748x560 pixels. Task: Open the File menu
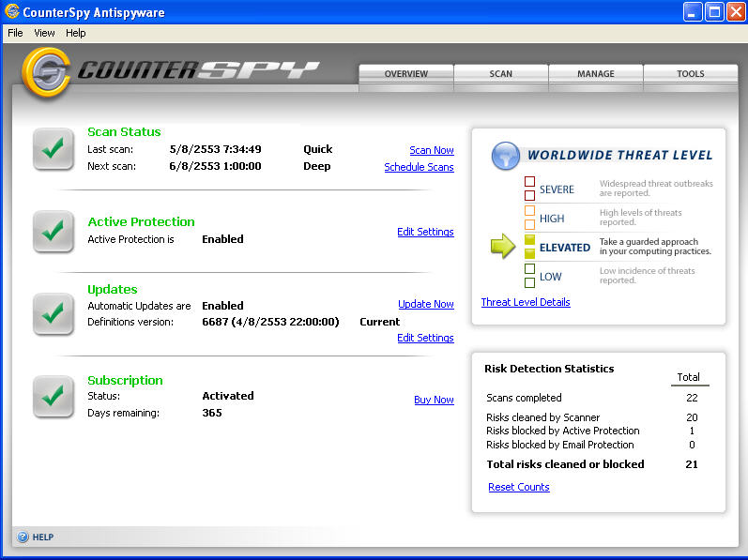tap(15, 33)
